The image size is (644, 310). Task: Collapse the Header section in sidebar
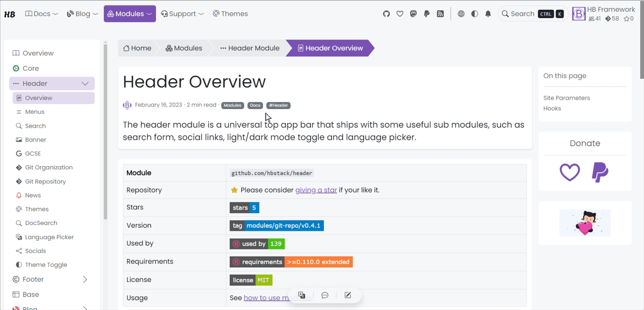coord(85,83)
